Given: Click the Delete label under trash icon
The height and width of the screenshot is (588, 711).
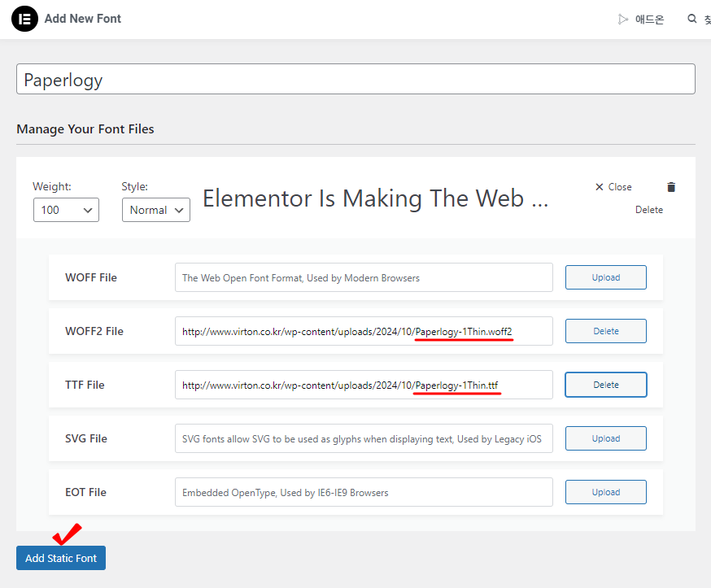Looking at the screenshot, I should pos(649,210).
